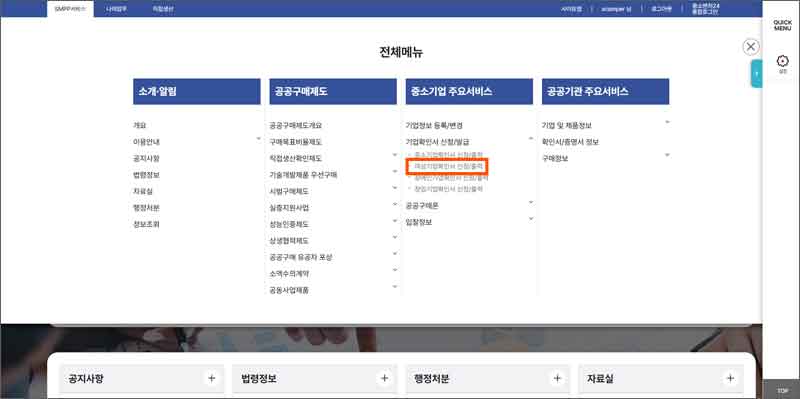
Task: Select 중소기업확인서 신청/출력 submenu link
Action: 448,154
